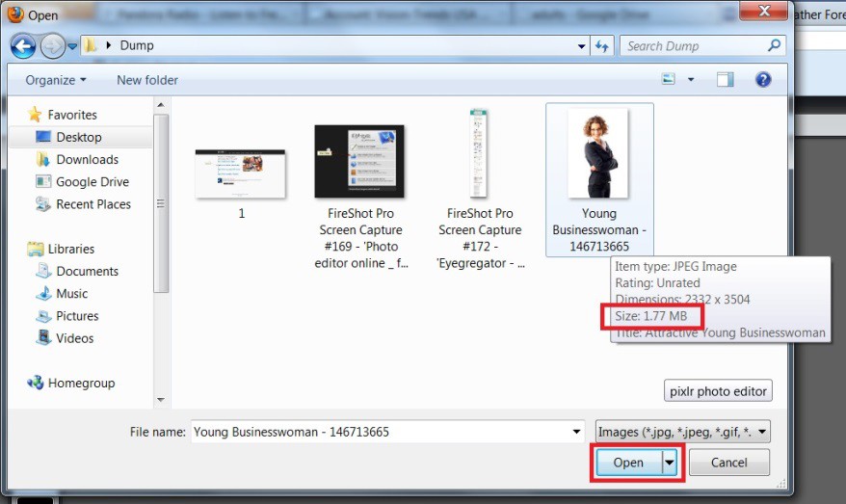Open the Help question mark icon

(x=763, y=80)
